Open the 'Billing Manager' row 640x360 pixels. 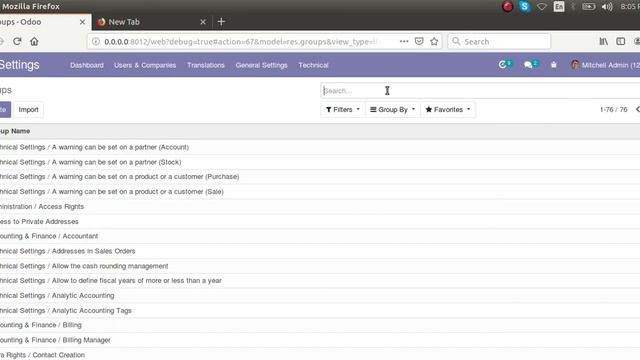pyautogui.click(x=320, y=340)
